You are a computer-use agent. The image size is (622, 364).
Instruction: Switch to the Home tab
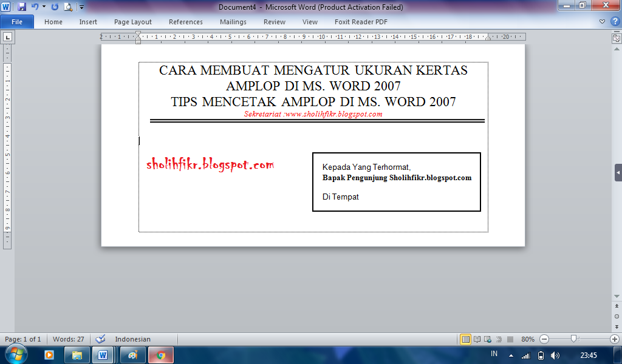pos(53,22)
